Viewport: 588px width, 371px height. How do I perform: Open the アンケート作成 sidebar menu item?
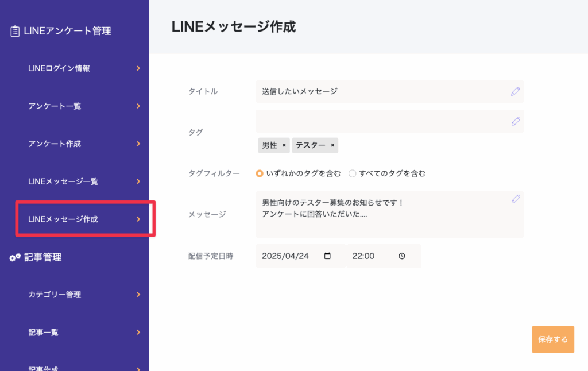tap(55, 144)
